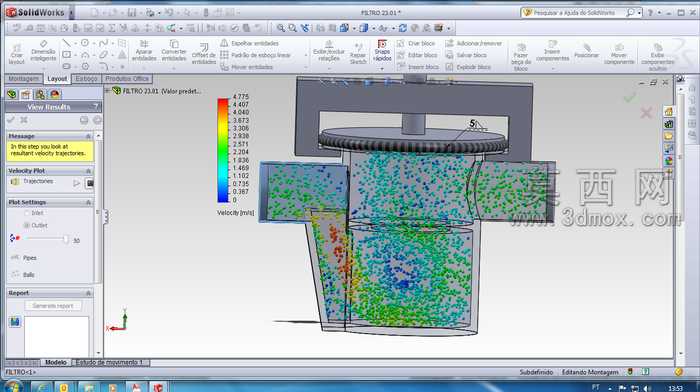
Task: Accept View Results with green checkmark
Action: coord(11,120)
